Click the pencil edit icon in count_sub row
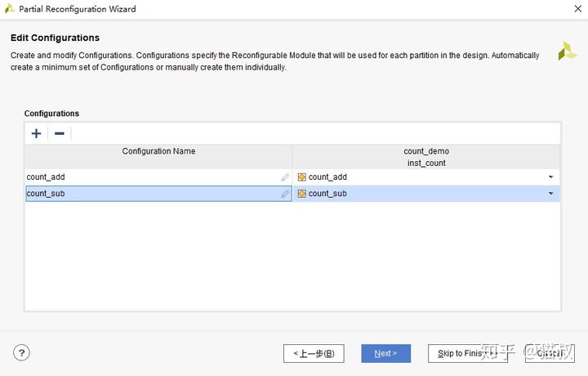This screenshot has width=588, height=376. (x=285, y=194)
